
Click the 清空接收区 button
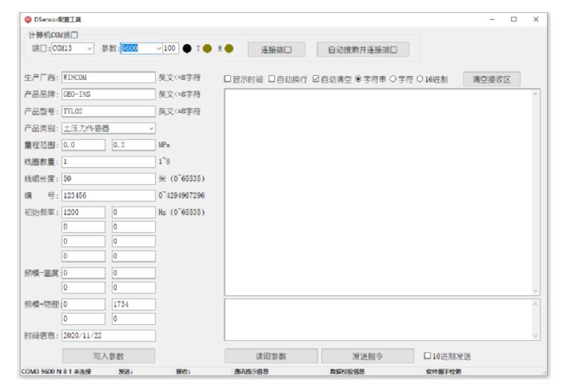click(492, 79)
